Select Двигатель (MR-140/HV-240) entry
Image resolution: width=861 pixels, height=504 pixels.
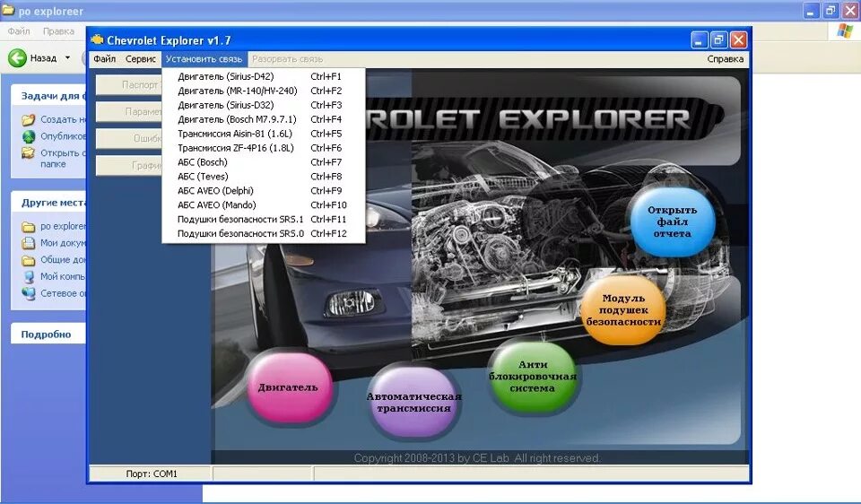[264, 91]
